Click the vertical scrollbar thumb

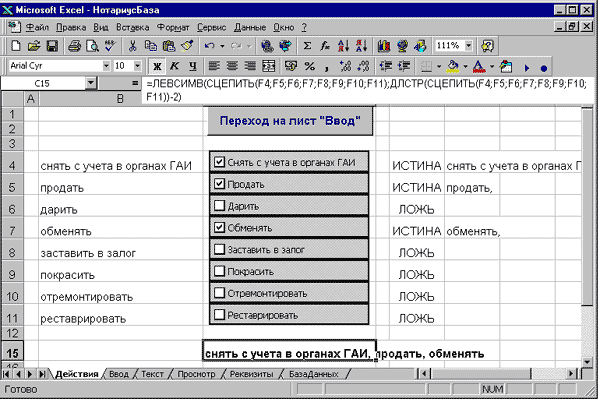(x=587, y=207)
